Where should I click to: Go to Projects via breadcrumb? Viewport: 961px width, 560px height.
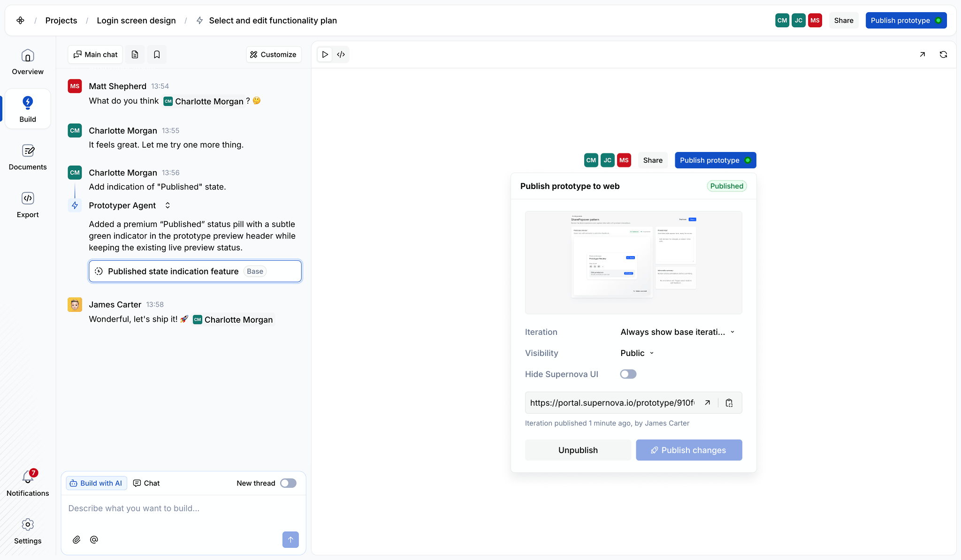point(61,20)
